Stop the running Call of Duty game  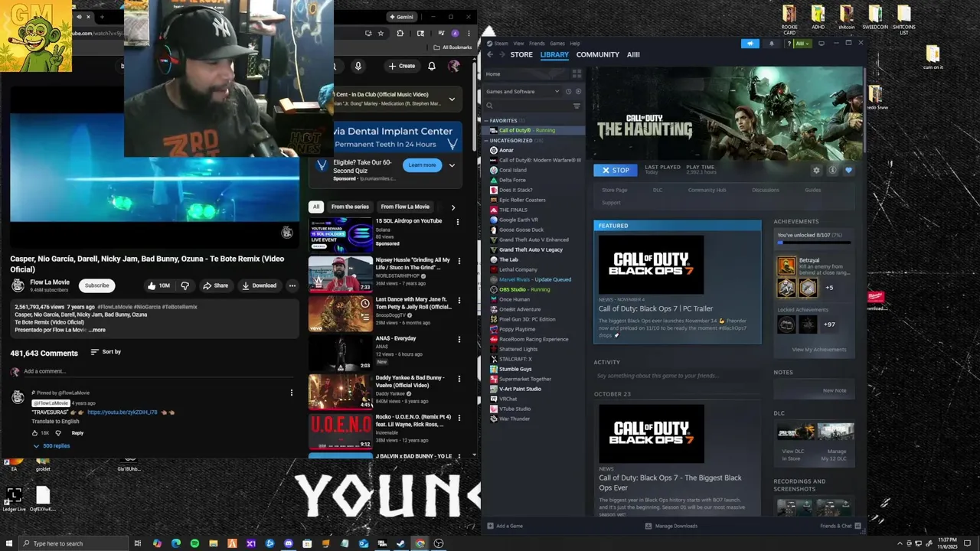(x=616, y=170)
